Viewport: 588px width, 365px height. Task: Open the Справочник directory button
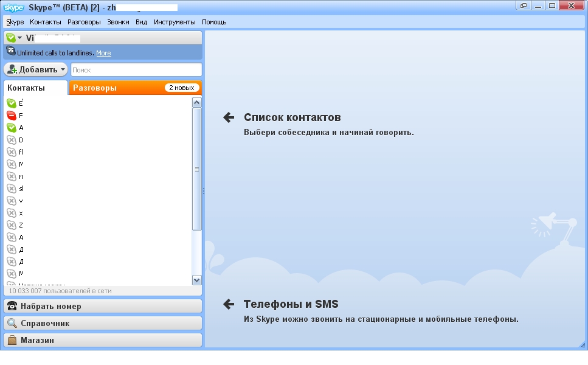[103, 323]
